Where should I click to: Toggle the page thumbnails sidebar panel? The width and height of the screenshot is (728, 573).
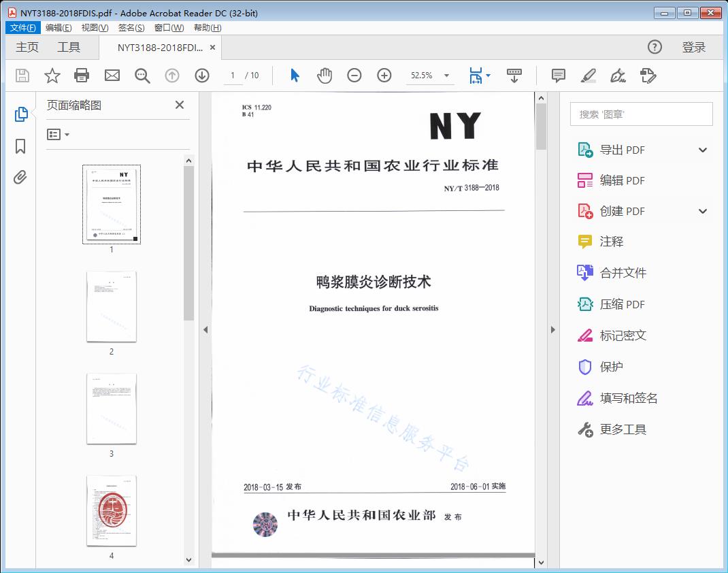pos(20,114)
